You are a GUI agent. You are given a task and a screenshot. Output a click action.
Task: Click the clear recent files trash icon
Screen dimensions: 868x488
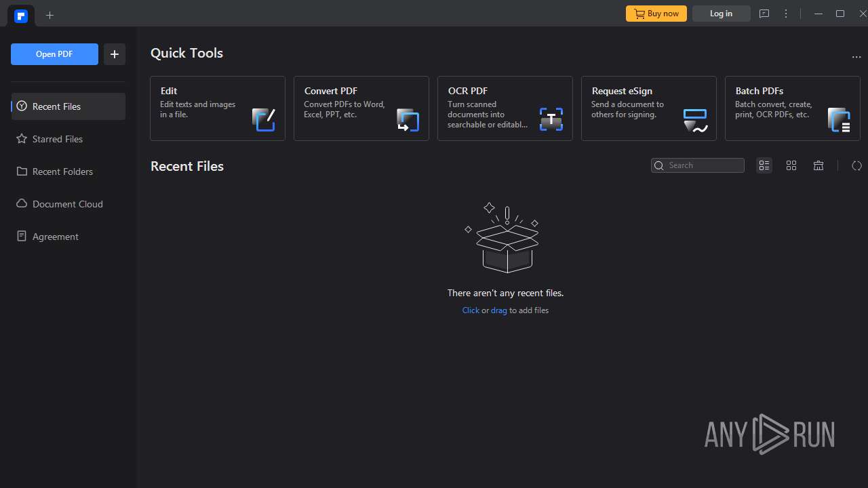tap(818, 165)
